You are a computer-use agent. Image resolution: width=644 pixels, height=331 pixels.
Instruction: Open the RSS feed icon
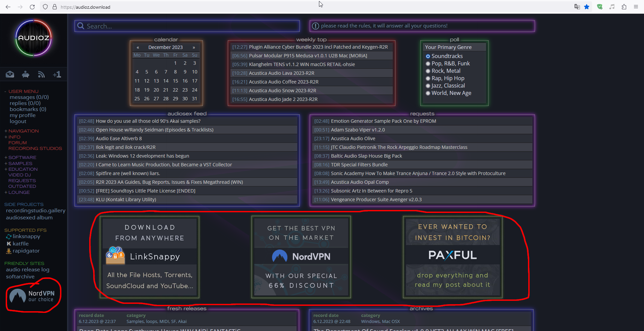click(x=41, y=74)
